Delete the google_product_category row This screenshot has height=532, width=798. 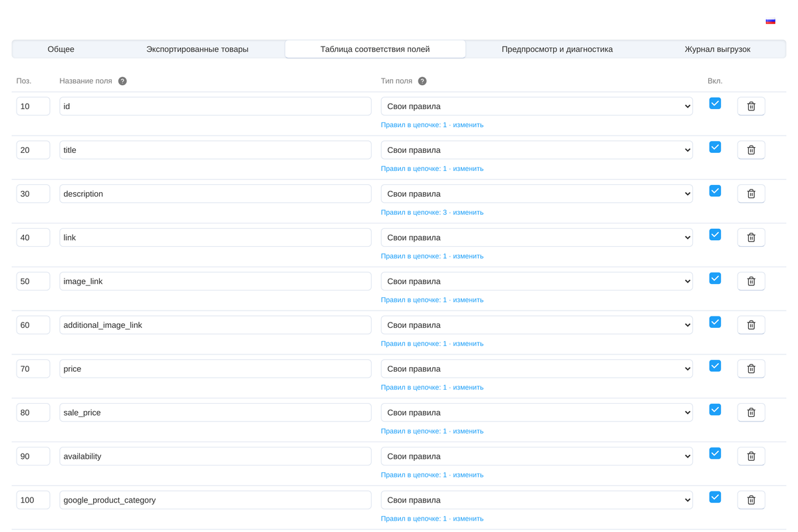tap(751, 500)
